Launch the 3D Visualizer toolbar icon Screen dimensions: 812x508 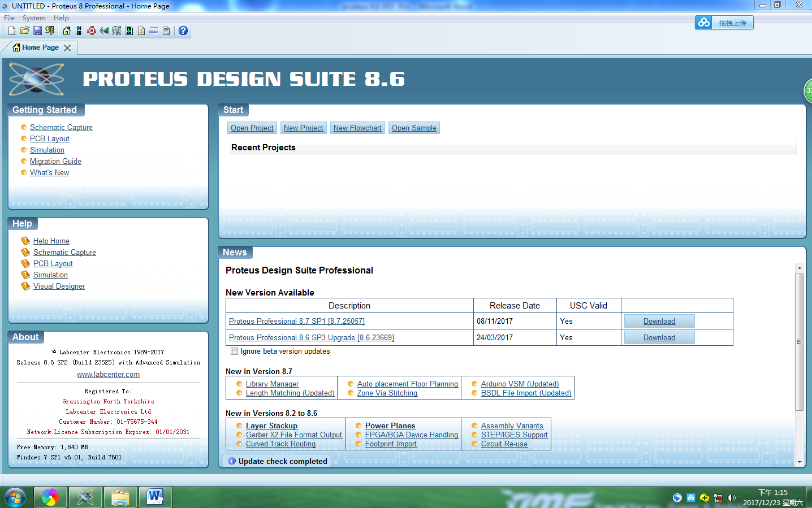pyautogui.click(x=104, y=31)
